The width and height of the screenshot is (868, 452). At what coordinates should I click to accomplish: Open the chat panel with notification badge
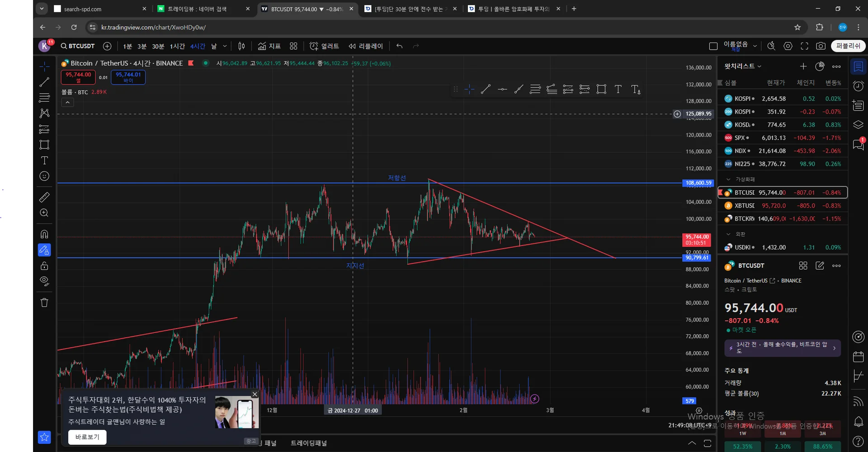(x=858, y=145)
